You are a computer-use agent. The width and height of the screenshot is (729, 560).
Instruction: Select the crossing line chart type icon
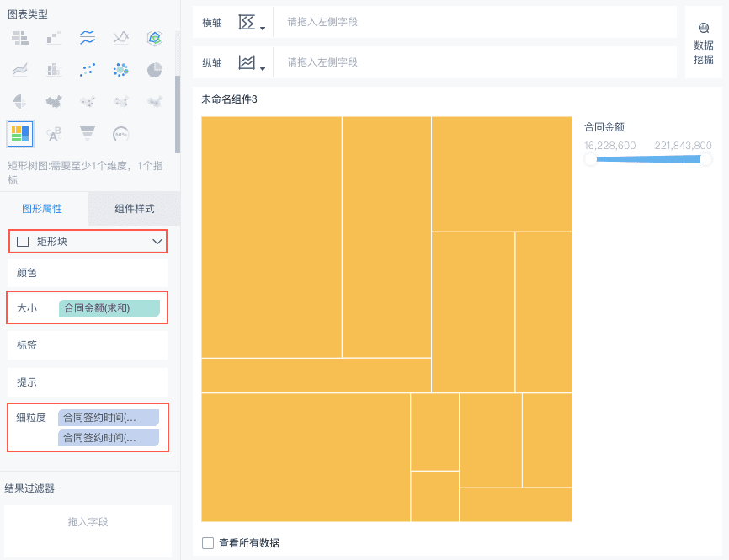(121, 38)
